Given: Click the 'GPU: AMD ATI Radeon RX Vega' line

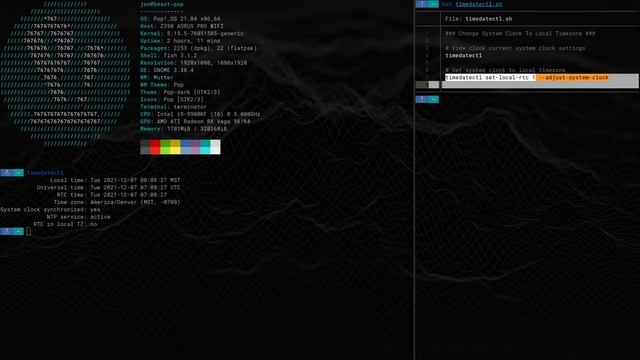Looking at the screenshot, I should point(195,122).
